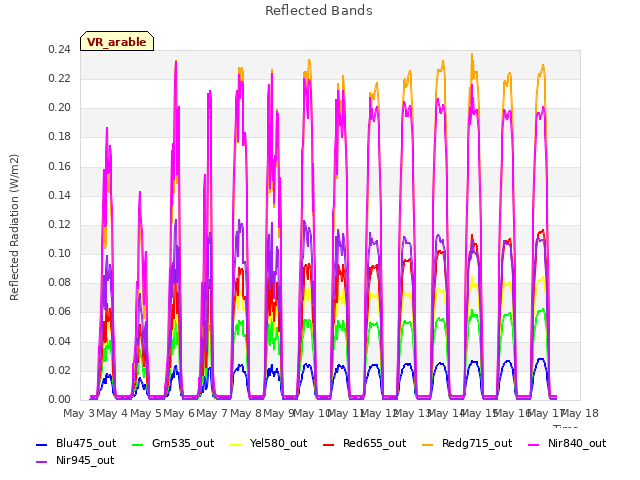640x480 pixels.
Task: Click the 0.00 y-axis tick label
Action: pyautogui.click(x=60, y=400)
